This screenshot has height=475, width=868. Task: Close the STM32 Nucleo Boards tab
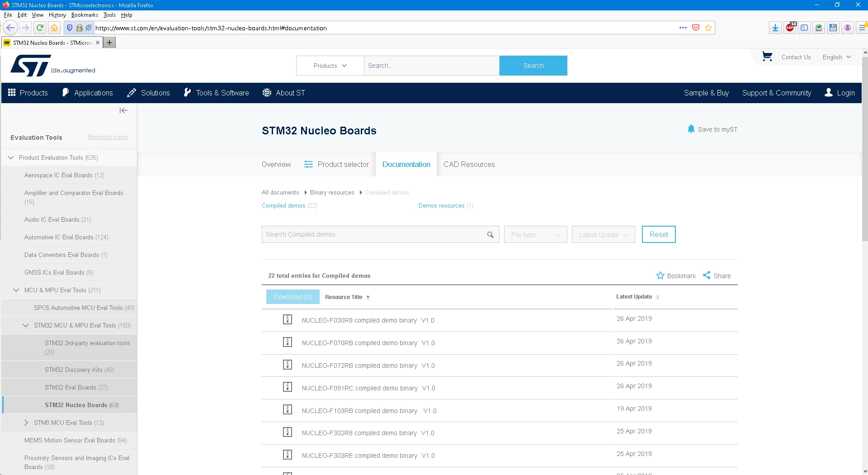98,43
